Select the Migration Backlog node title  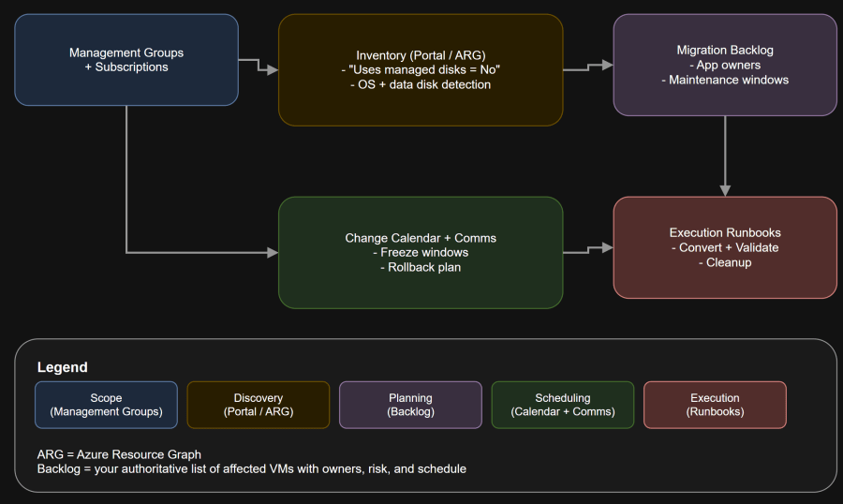(x=724, y=51)
